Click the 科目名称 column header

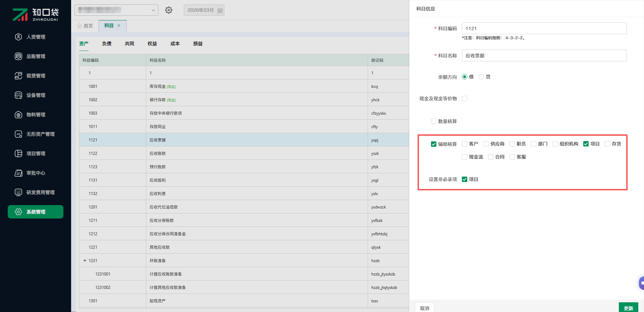257,60
